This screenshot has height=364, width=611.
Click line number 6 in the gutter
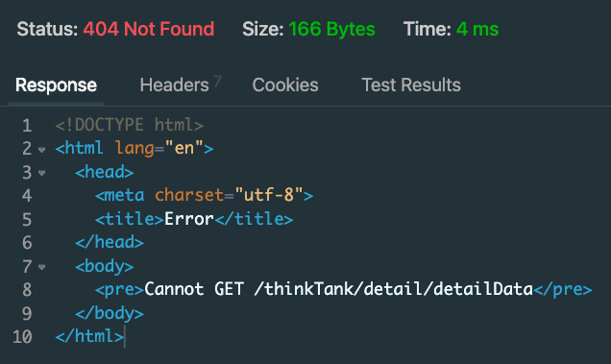[27, 243]
